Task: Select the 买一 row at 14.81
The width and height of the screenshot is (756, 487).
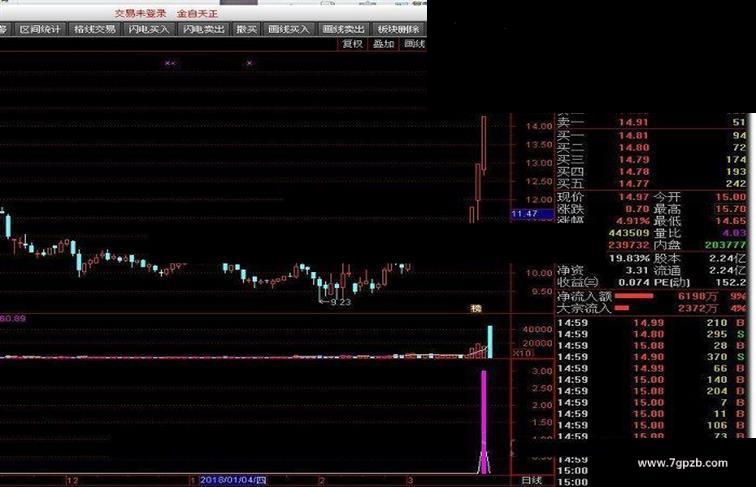Action: [651, 135]
